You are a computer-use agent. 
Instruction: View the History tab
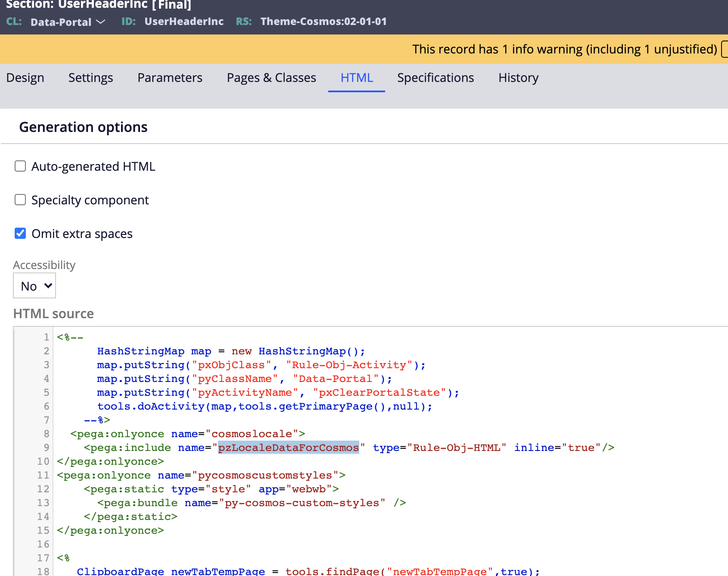coord(518,78)
